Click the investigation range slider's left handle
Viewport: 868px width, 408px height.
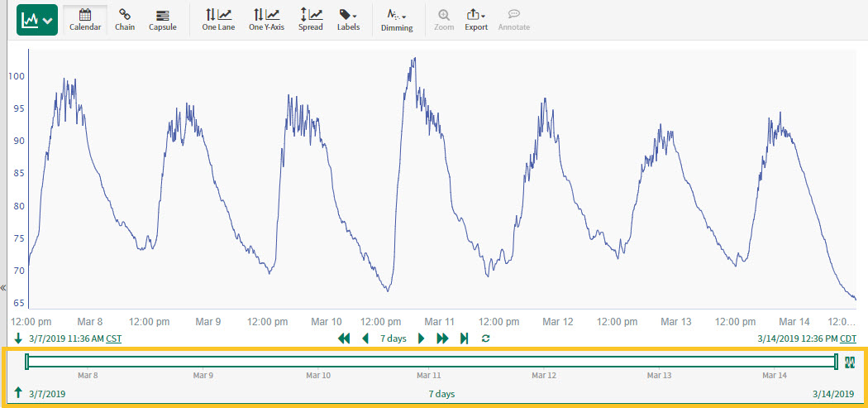pos(27,361)
